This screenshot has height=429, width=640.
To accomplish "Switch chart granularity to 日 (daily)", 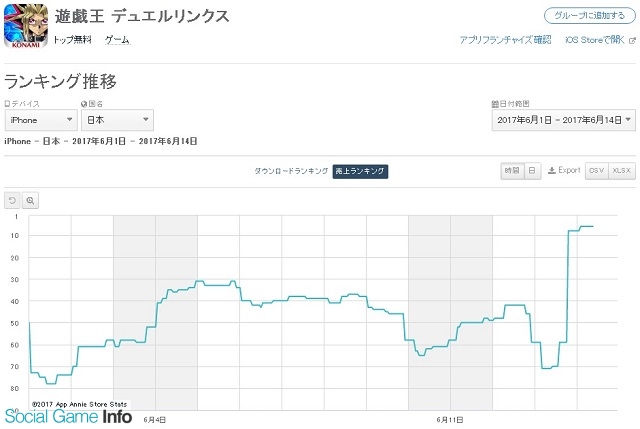I will point(532,171).
